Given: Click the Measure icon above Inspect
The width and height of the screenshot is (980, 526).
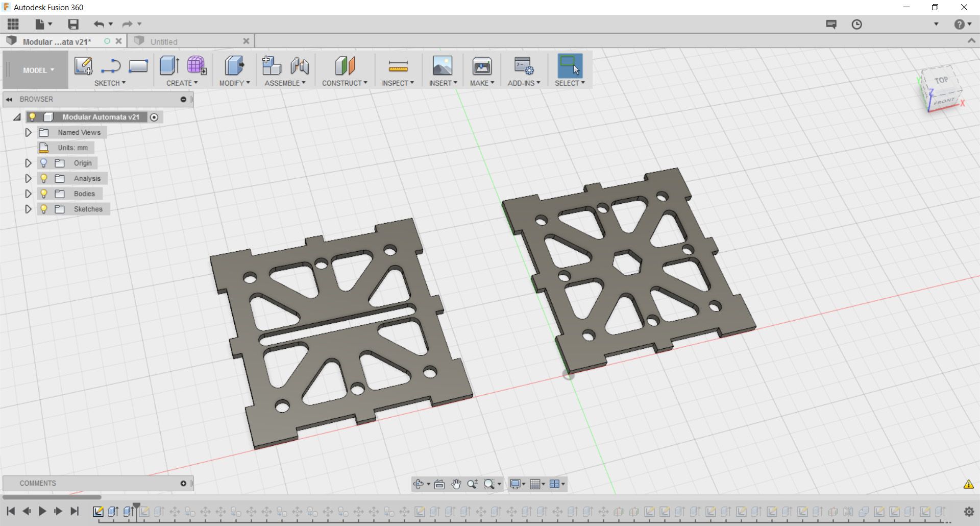Looking at the screenshot, I should 398,66.
